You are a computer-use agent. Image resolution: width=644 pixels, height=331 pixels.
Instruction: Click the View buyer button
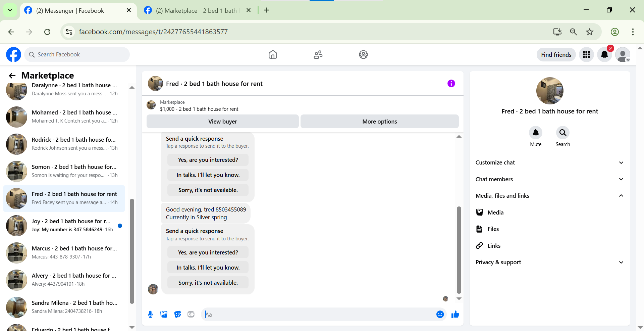coord(222,122)
